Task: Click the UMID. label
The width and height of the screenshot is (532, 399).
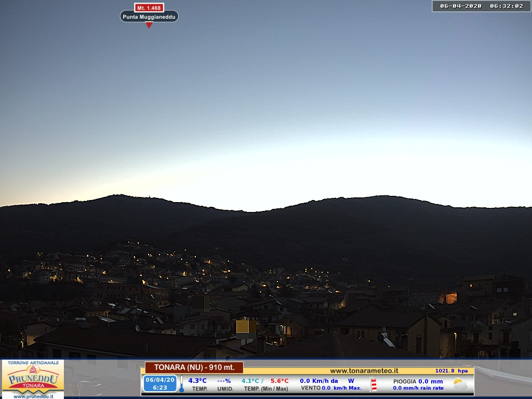Action: point(225,389)
